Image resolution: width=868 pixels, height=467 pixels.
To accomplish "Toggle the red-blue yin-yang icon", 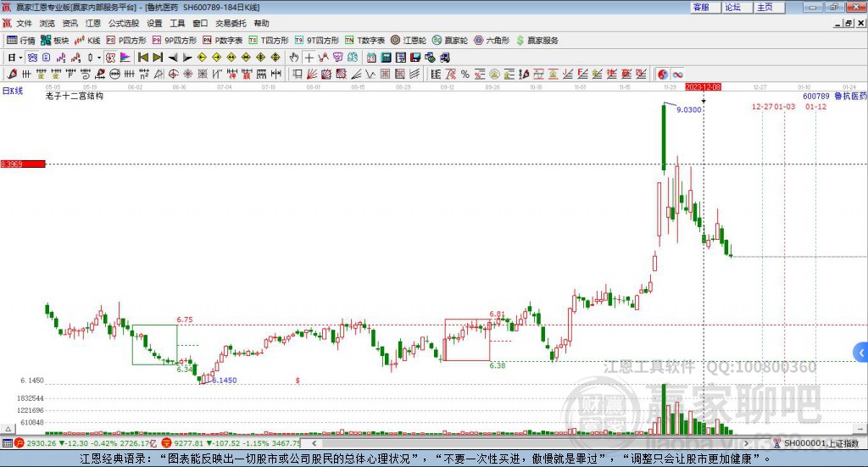I will click(663, 74).
